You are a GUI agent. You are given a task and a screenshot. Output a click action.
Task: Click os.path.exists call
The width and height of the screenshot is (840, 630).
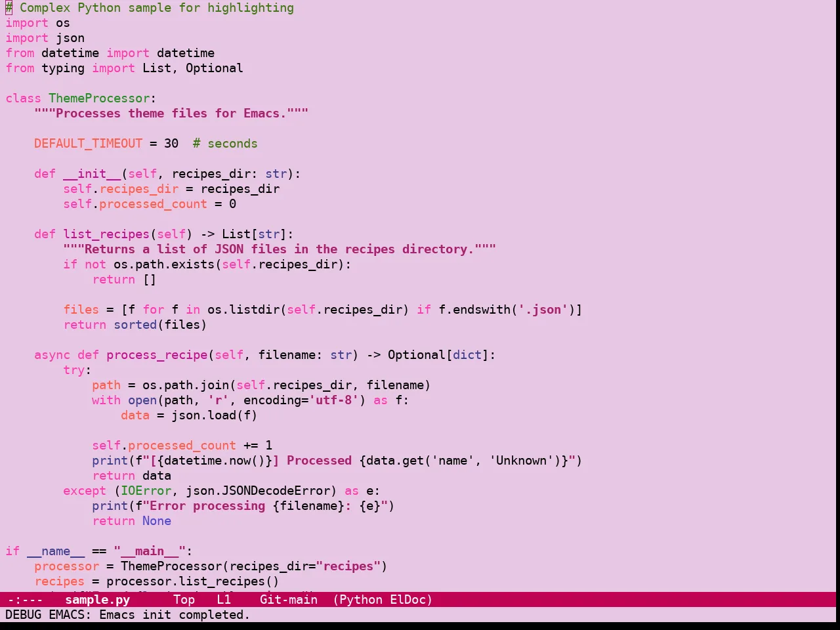click(x=164, y=264)
